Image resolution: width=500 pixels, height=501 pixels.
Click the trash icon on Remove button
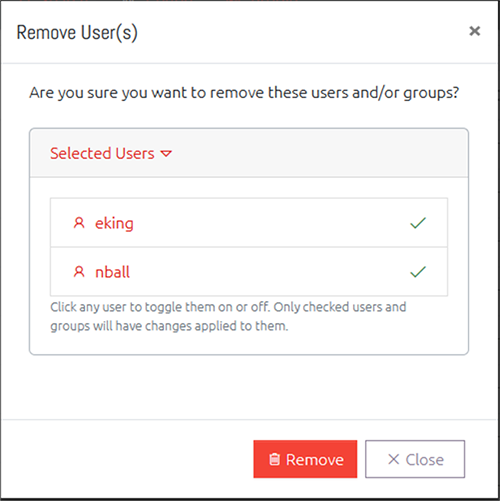click(x=274, y=459)
